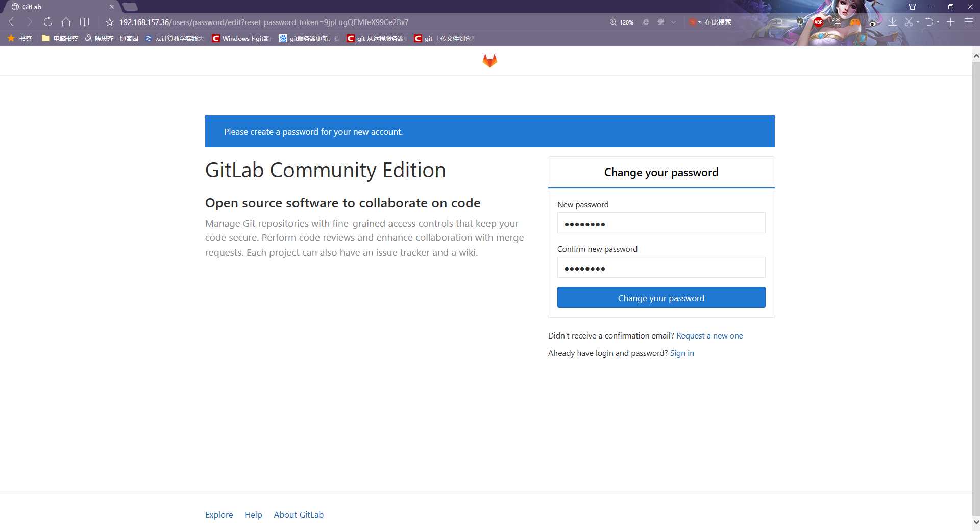Click the 'Change your password' panel title
This screenshot has height=531, width=980.
pyautogui.click(x=661, y=172)
